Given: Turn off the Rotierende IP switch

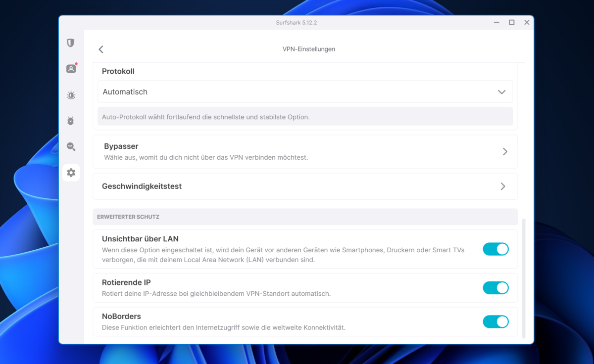Looking at the screenshot, I should [495, 288].
